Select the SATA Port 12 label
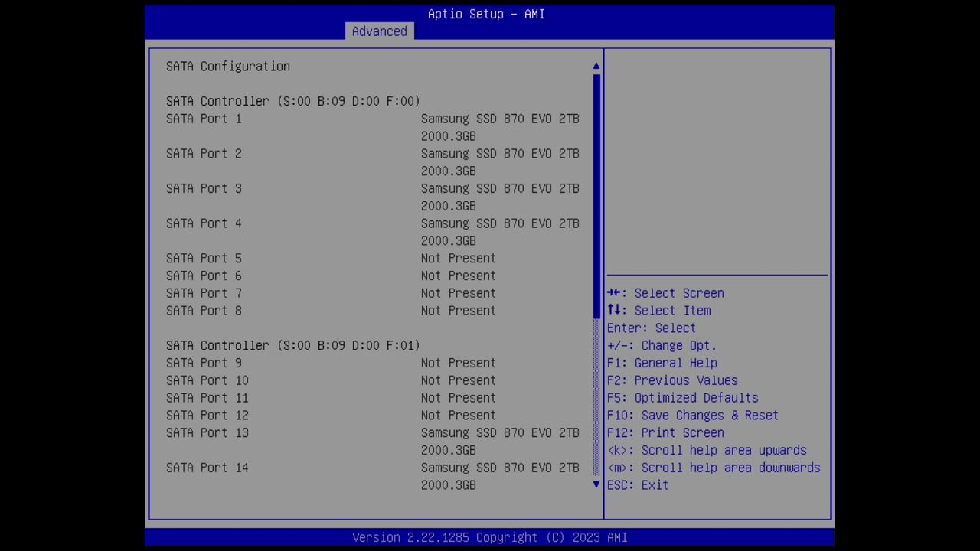This screenshot has height=551, width=980. point(207,416)
